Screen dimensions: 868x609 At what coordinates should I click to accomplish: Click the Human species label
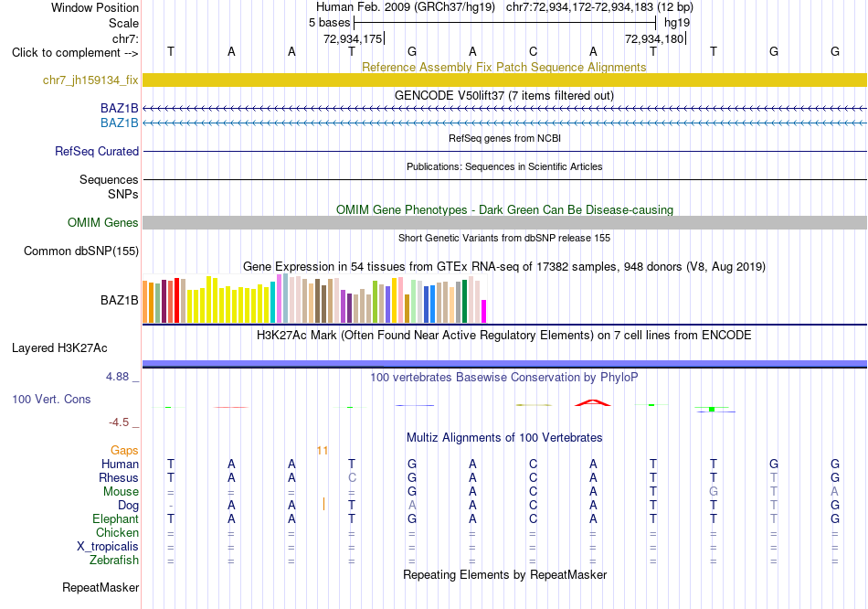pos(120,464)
